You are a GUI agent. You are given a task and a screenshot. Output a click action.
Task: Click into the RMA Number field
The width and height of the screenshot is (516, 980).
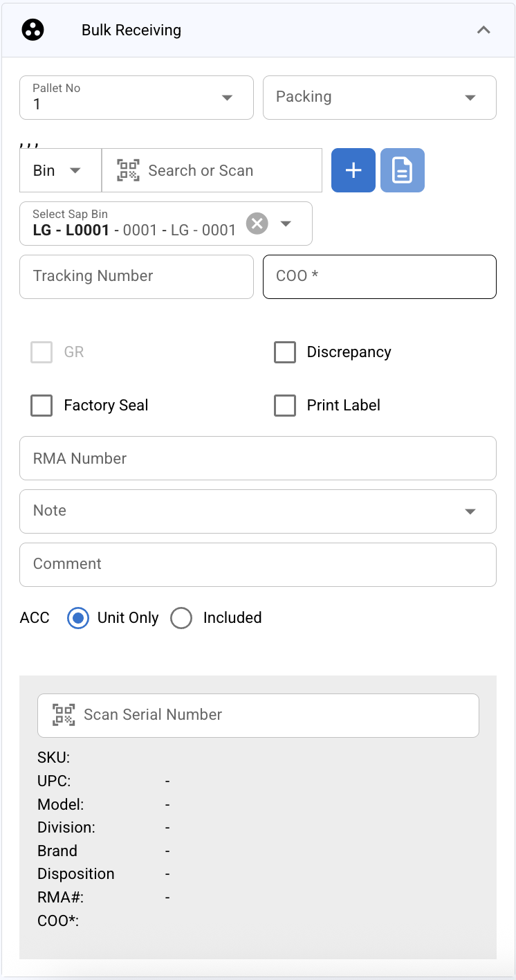tap(257, 458)
